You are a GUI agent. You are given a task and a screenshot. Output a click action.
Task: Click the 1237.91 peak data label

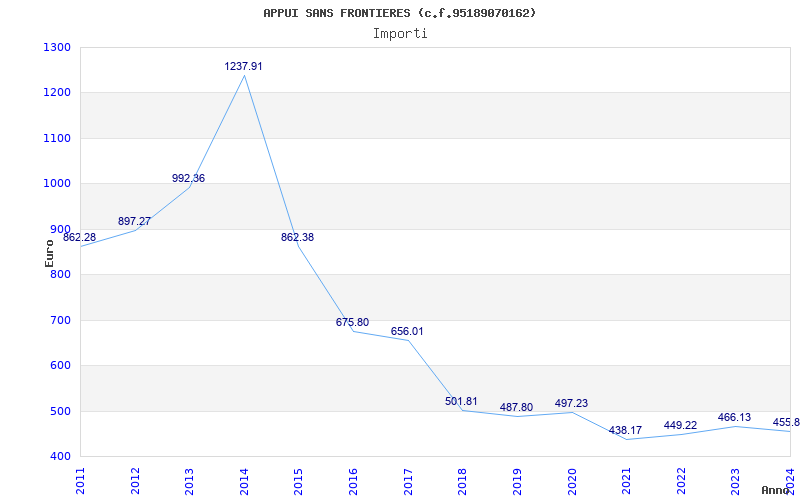pos(243,66)
